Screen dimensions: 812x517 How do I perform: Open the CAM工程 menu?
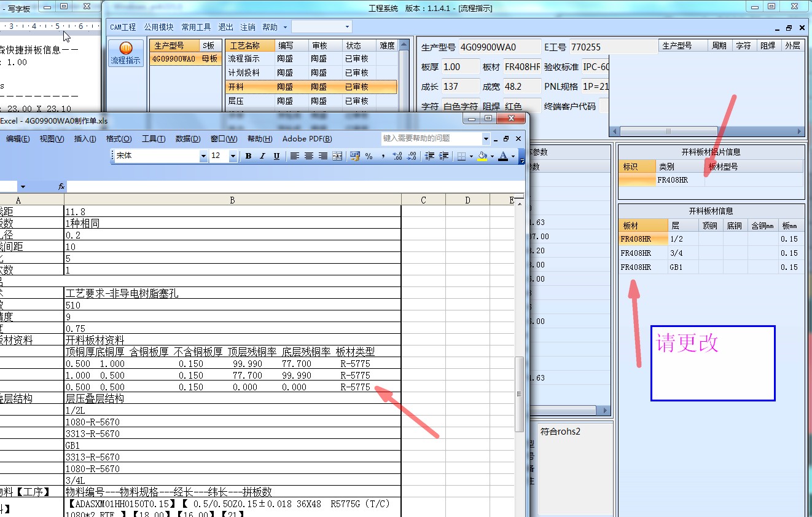[x=123, y=27]
